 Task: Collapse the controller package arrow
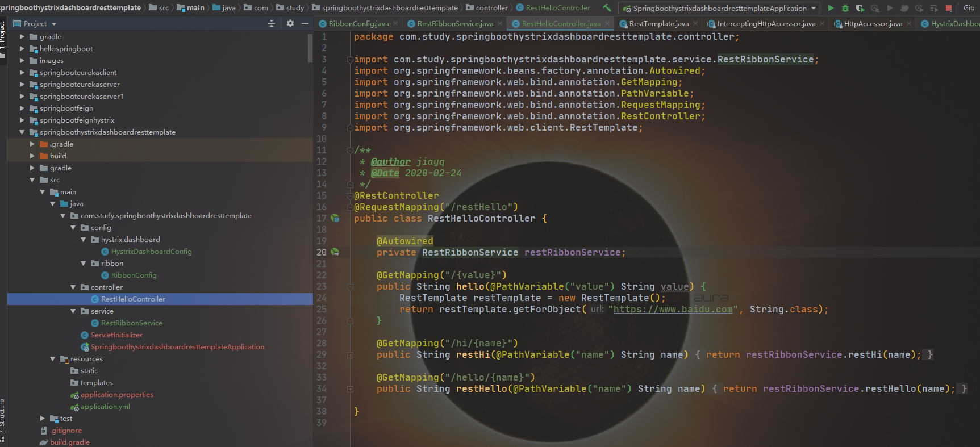pos(73,287)
